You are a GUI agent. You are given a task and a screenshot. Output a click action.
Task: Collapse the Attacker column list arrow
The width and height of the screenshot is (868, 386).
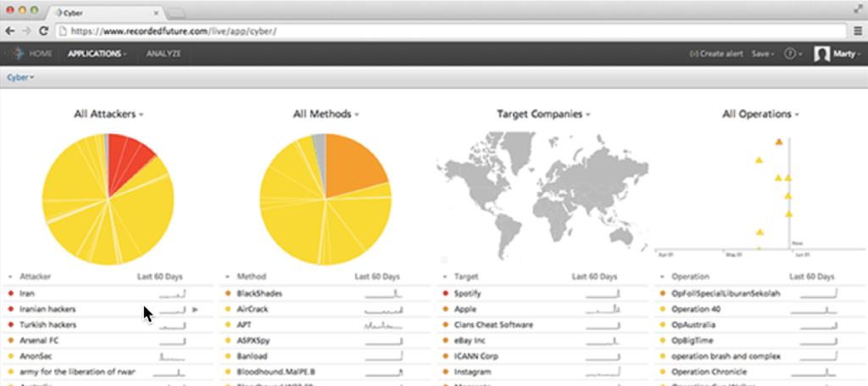10,277
